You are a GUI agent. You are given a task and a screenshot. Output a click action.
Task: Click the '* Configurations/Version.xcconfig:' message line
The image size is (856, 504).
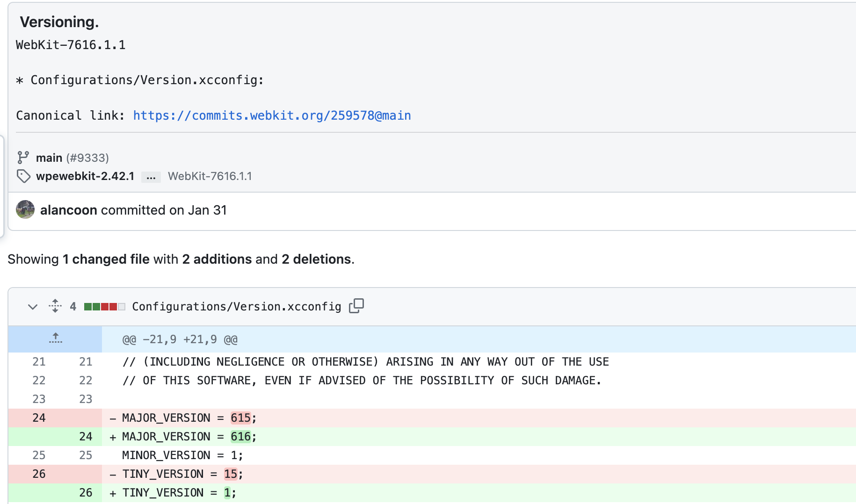140,80
